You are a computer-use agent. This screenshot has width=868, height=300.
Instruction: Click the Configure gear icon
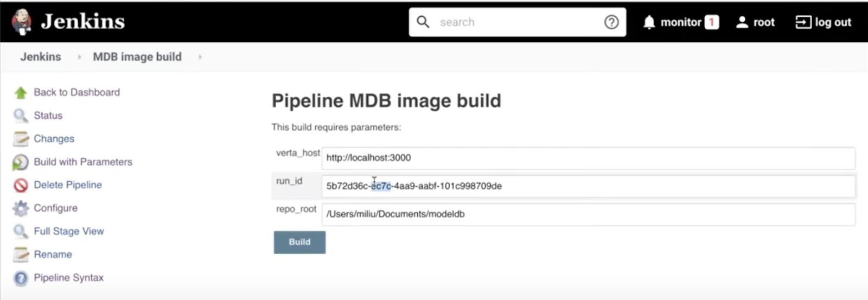[21, 208]
